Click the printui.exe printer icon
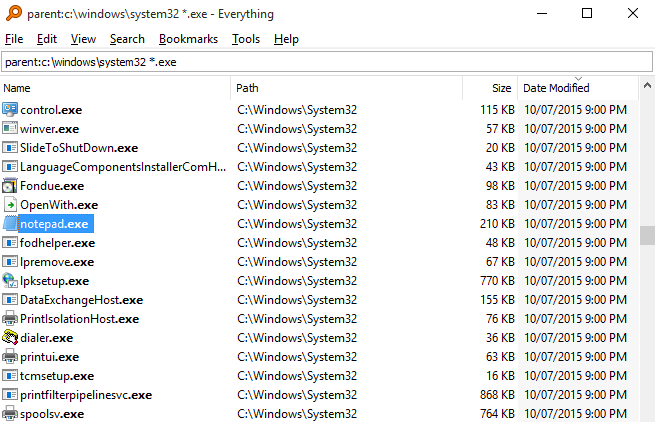This screenshot has width=655, height=422. (10, 357)
